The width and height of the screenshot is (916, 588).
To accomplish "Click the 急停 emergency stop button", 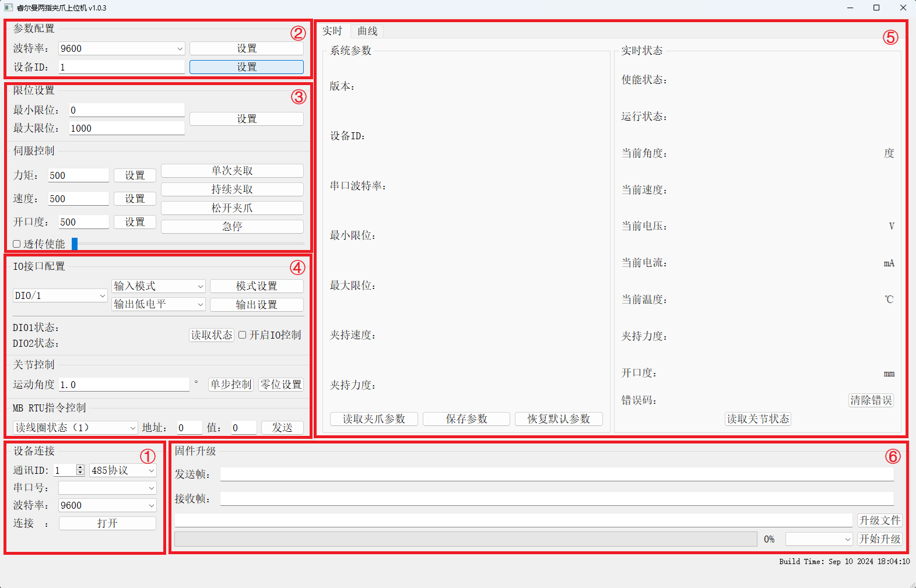I will [x=232, y=227].
